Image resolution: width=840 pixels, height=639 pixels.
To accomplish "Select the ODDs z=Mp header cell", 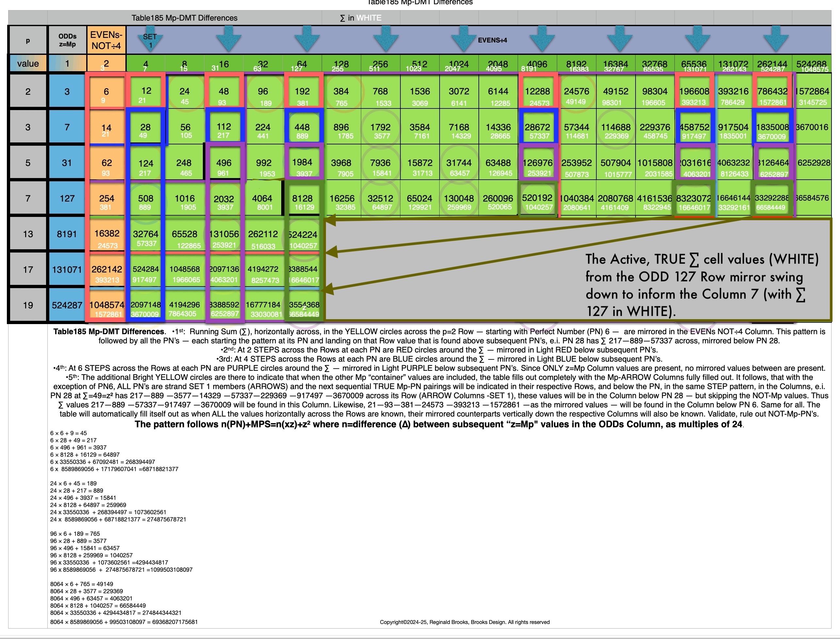I will (x=67, y=40).
